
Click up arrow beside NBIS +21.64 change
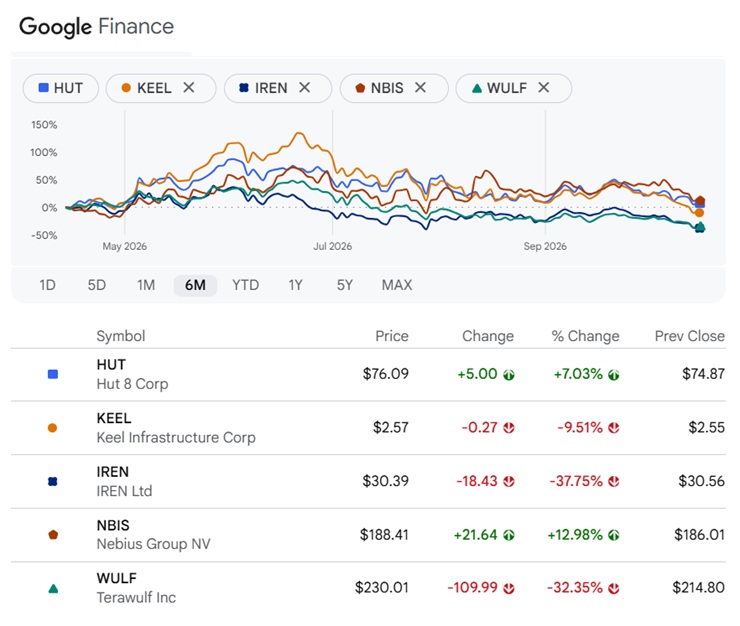(x=509, y=535)
